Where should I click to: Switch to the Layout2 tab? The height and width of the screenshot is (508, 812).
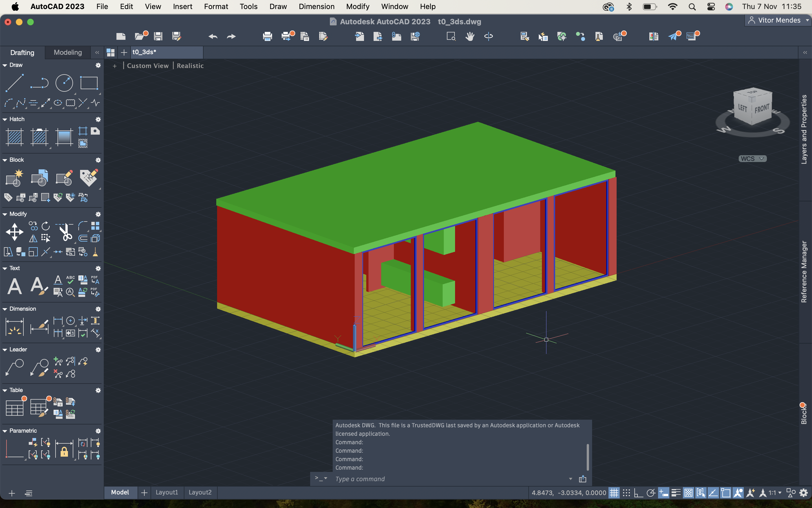click(200, 492)
